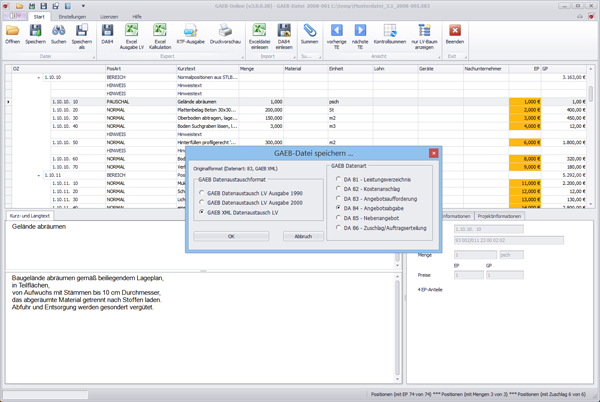Expand the Datei group launcher
The image size is (600, 402).
pos(93,57)
